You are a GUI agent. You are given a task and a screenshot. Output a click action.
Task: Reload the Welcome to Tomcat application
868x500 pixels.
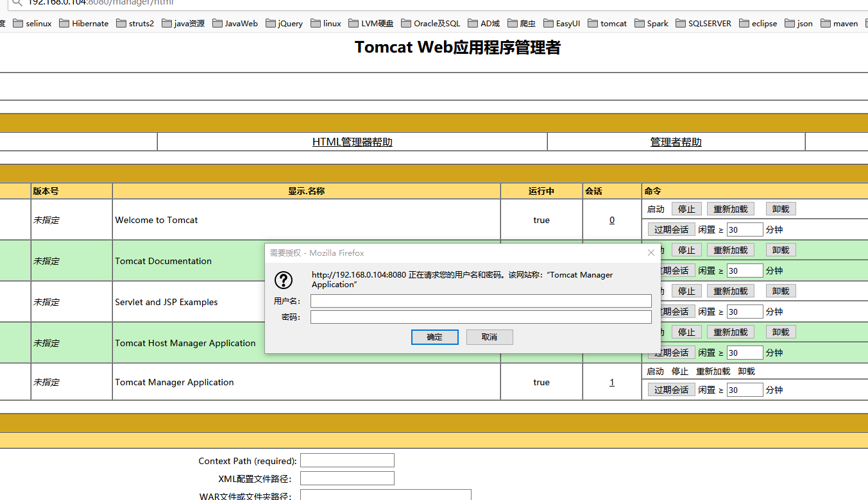[731, 209]
